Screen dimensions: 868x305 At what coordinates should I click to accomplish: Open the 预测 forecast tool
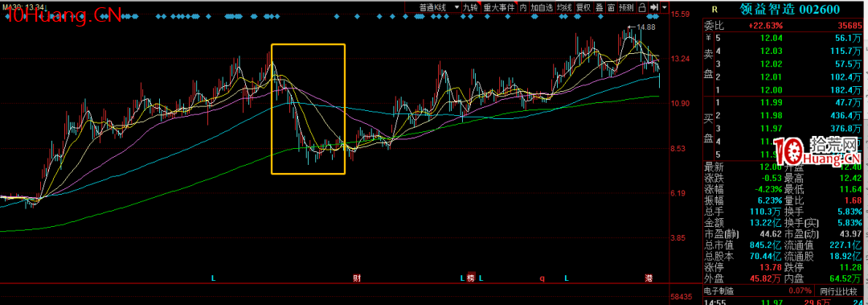627,7
